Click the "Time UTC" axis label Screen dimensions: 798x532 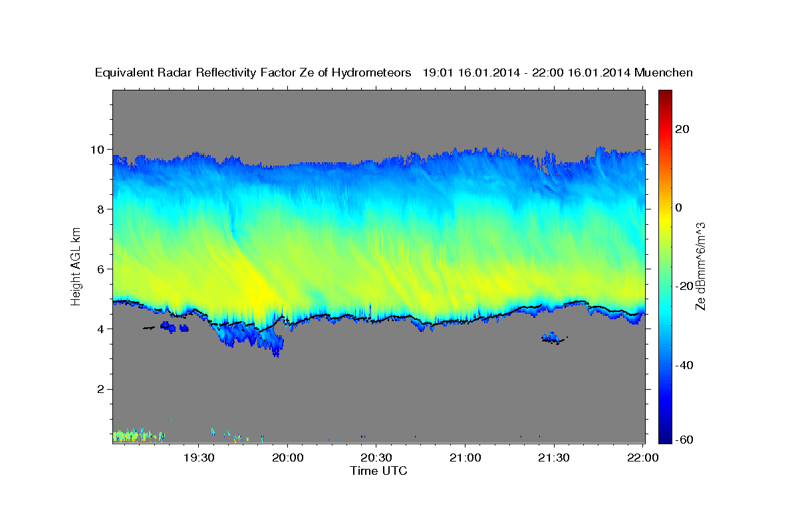point(378,471)
